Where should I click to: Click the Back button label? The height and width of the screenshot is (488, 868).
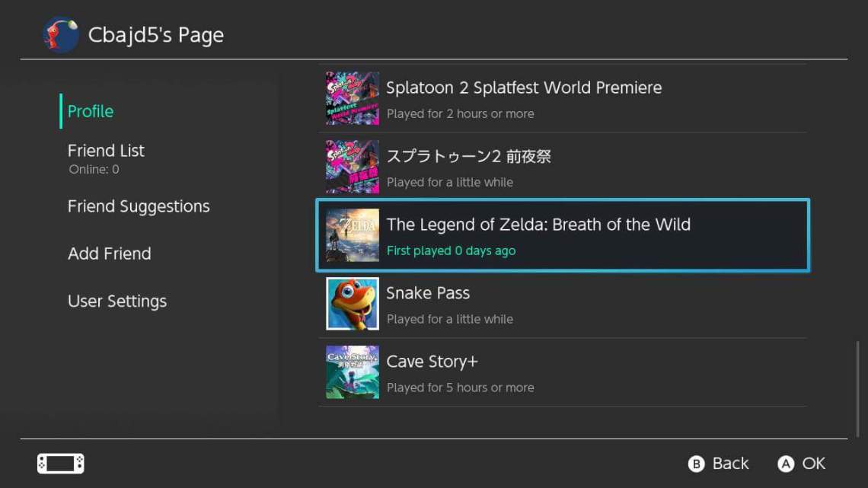[729, 463]
